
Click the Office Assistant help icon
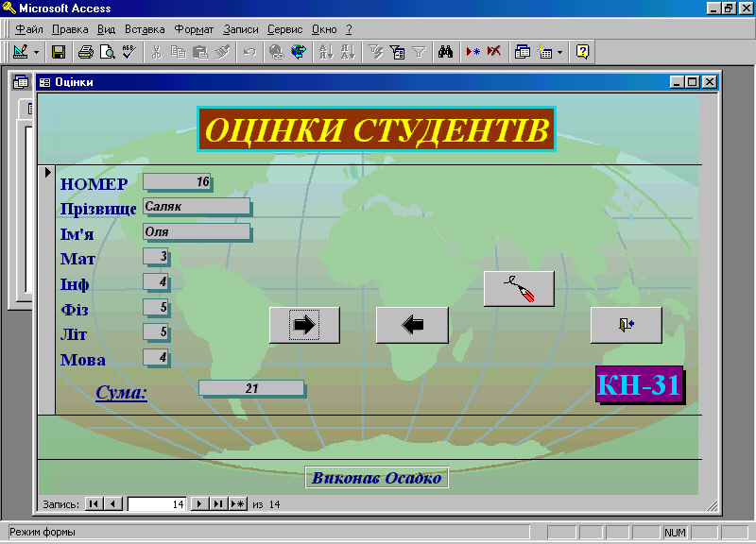pyautogui.click(x=582, y=52)
